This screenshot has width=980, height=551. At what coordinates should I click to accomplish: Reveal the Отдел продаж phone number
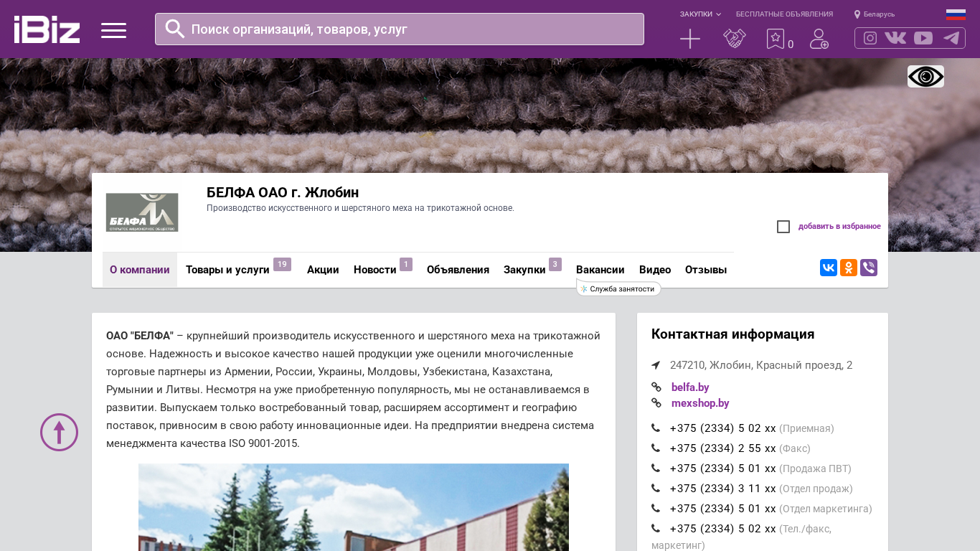(x=723, y=489)
